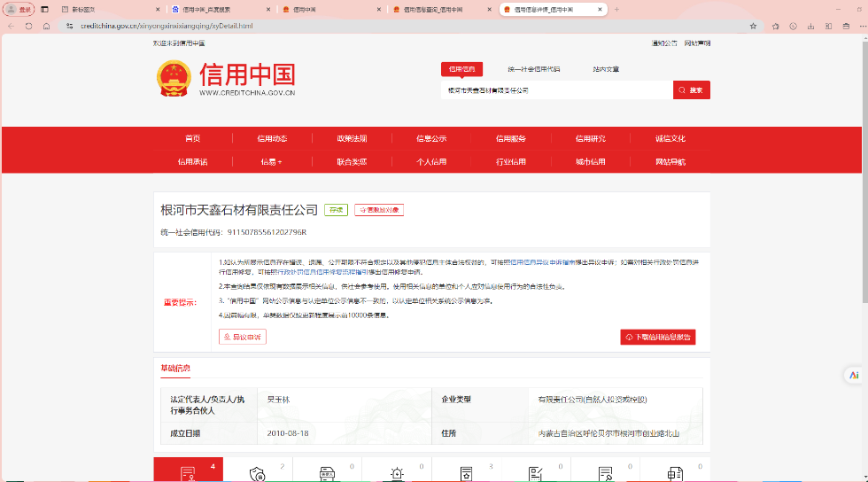The image size is (868, 482).
Task: Open the 联合奖惩 navigation item
Action: (x=352, y=162)
